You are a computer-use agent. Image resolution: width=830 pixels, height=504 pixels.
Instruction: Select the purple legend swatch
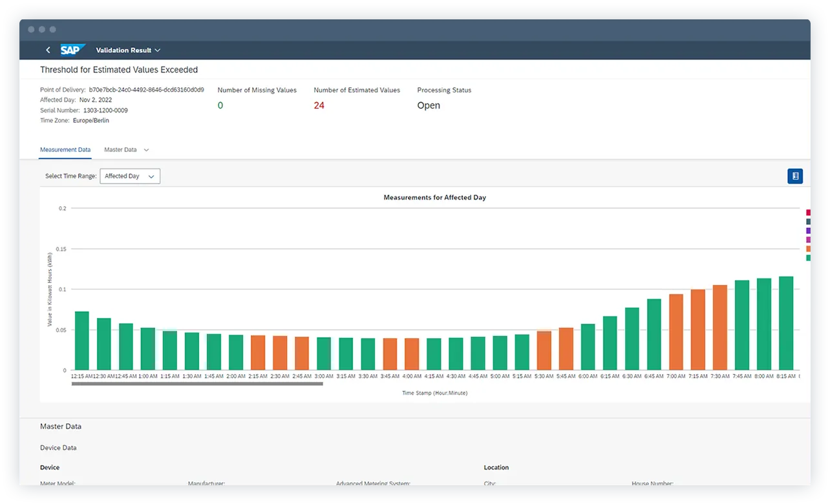(808, 231)
